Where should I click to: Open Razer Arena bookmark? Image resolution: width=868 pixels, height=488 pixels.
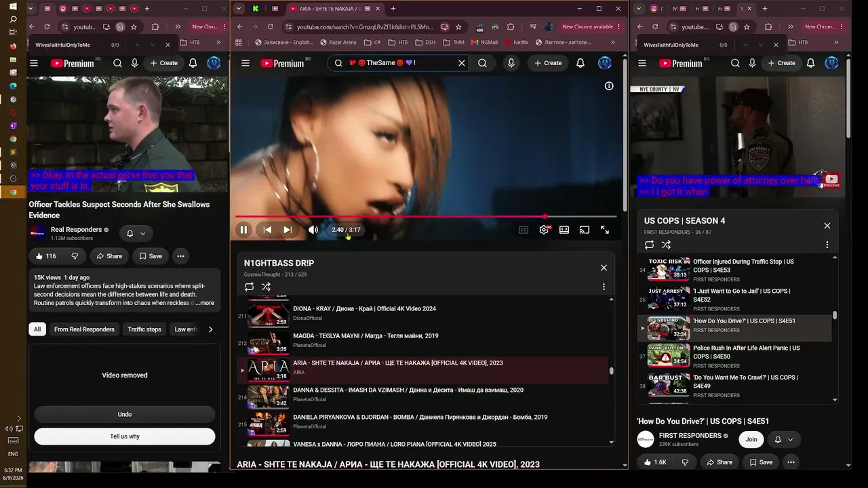click(337, 42)
